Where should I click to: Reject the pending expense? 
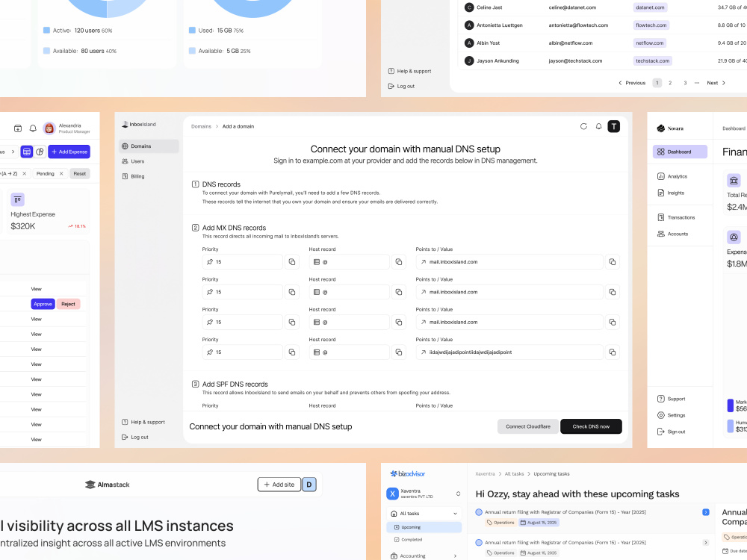point(68,305)
